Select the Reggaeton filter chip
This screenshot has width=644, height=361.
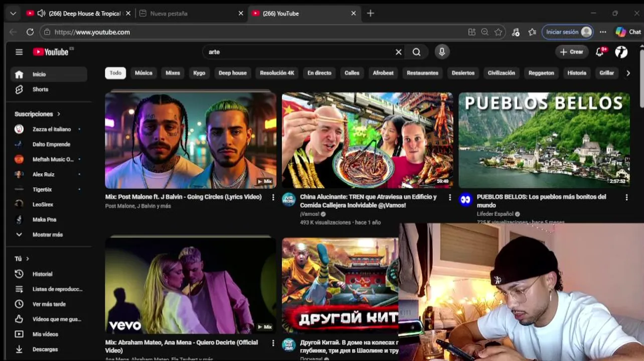tap(541, 73)
